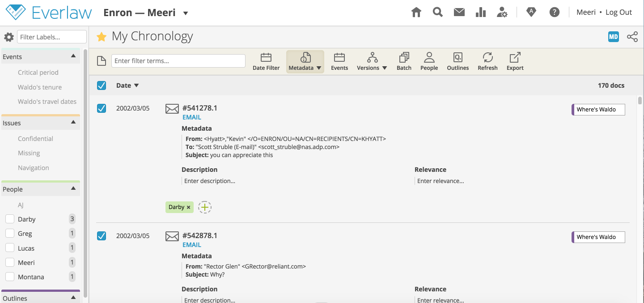644x303 pixels.
Task: Open the analytics bar chart icon
Action: [481, 13]
